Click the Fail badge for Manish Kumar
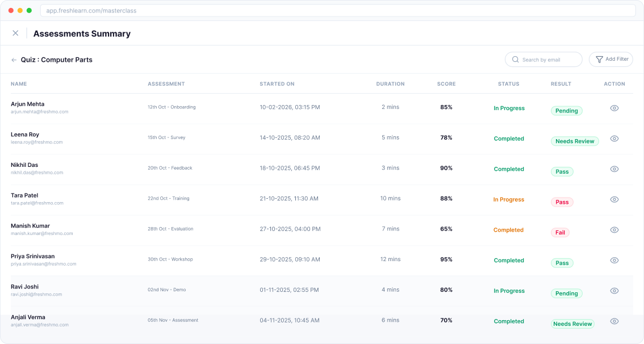 [x=561, y=232]
